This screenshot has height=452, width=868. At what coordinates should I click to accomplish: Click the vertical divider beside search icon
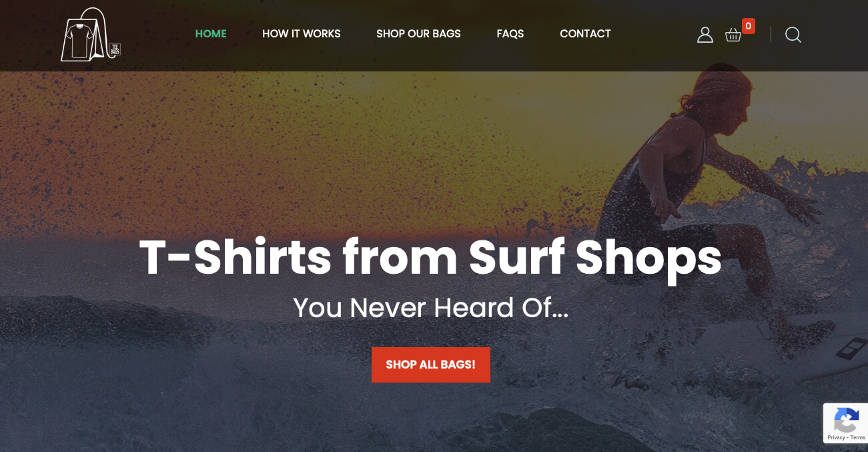(771, 35)
